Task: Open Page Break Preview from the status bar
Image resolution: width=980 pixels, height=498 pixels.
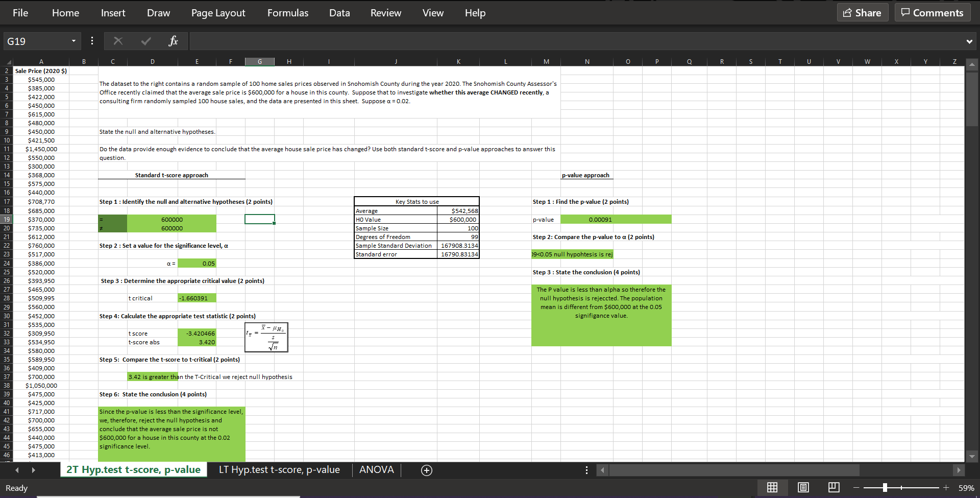Action: [834, 487]
